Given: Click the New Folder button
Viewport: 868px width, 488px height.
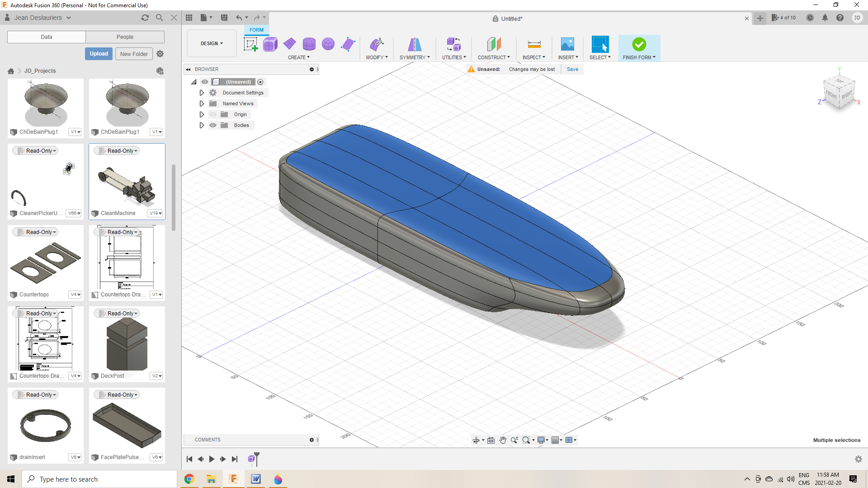Looking at the screenshot, I should 134,54.
